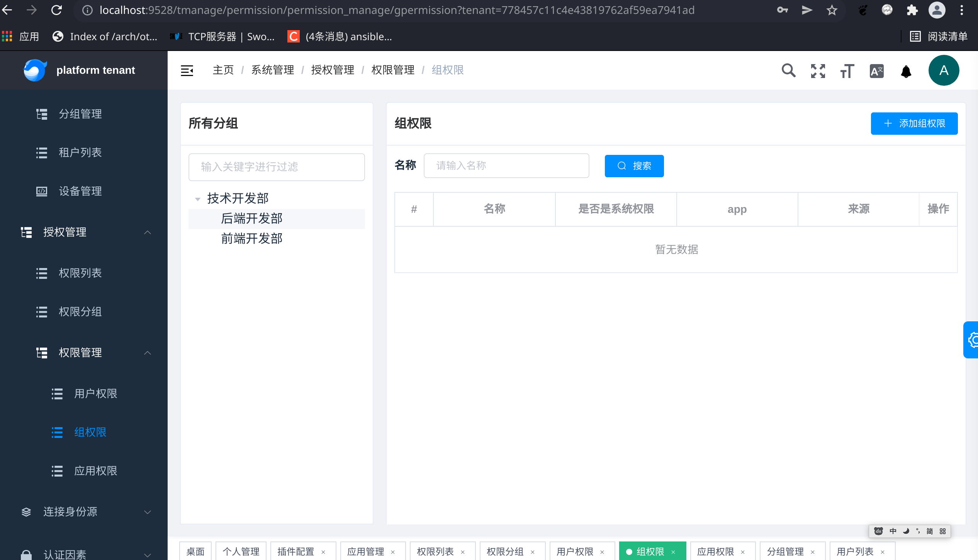Bookmark the page with the star icon

pyautogui.click(x=832, y=10)
